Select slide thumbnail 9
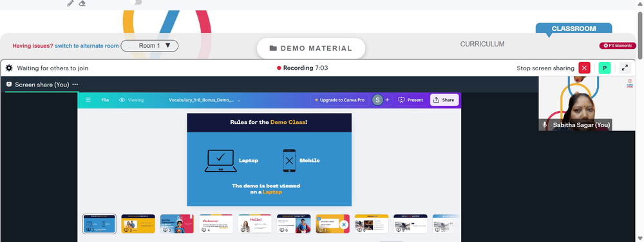The height and width of the screenshot is (242, 644). click(x=410, y=224)
